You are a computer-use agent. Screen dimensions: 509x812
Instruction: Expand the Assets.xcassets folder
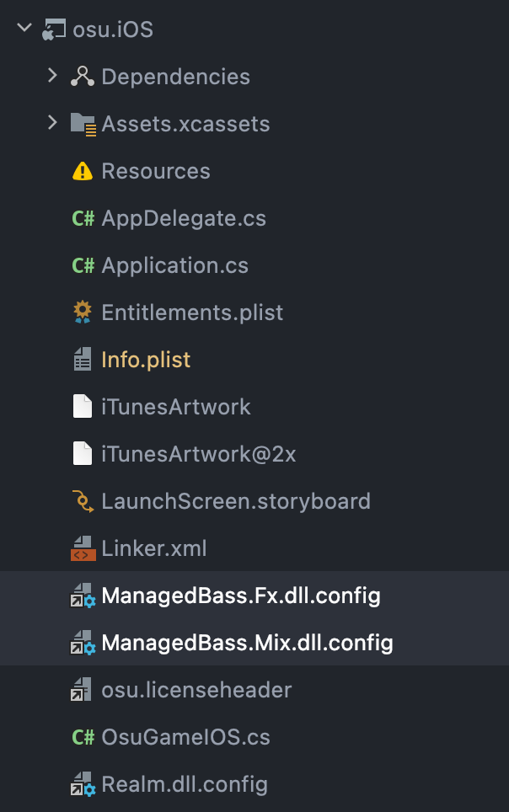(52, 124)
